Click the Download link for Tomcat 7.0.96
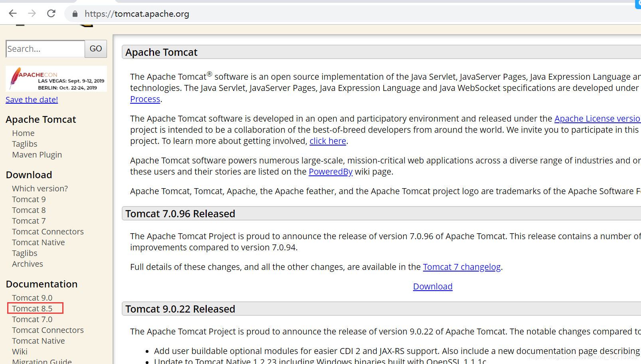The width and height of the screenshot is (641, 364). (x=433, y=287)
